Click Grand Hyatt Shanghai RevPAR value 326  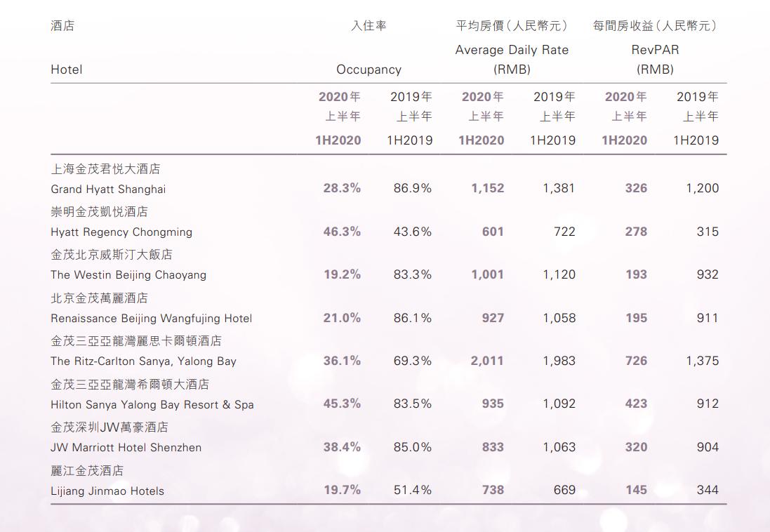click(x=636, y=188)
